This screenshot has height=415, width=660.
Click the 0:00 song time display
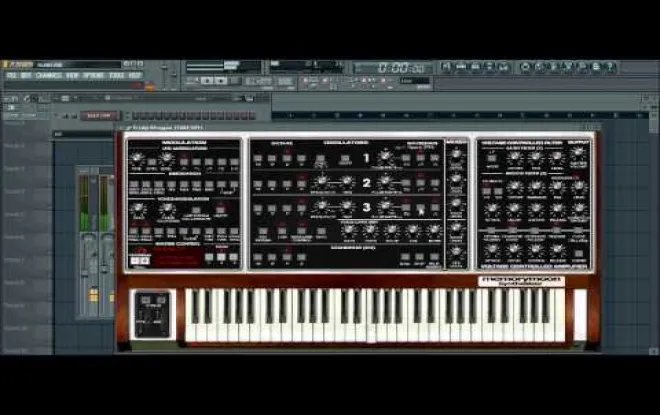[x=393, y=67]
